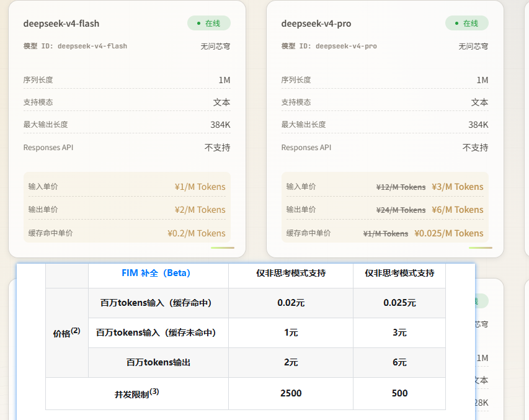Click the 0.02元 table cell
This screenshot has height=420, width=529.
pyautogui.click(x=291, y=303)
